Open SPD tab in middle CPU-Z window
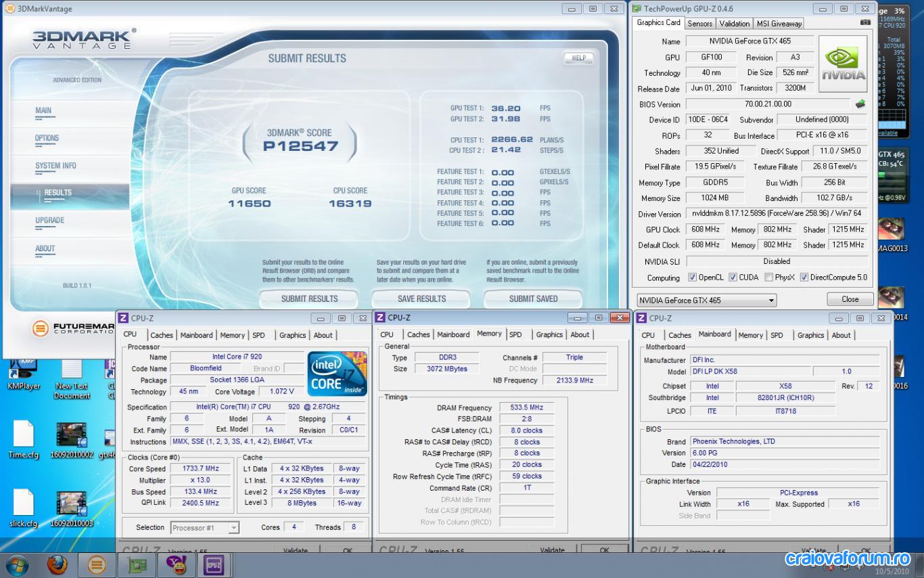 tap(515, 334)
